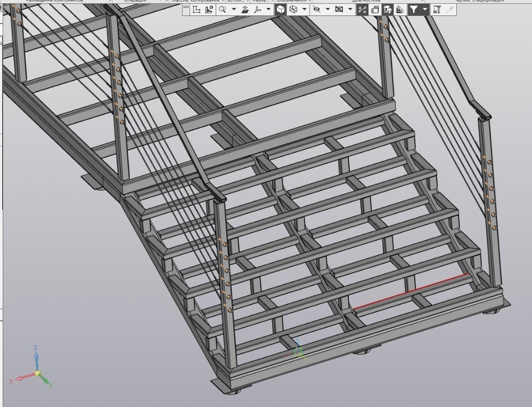This screenshot has height=407, width=532.
Task: Open dropdown arrow next to zoom tool
Action: click(234, 9)
